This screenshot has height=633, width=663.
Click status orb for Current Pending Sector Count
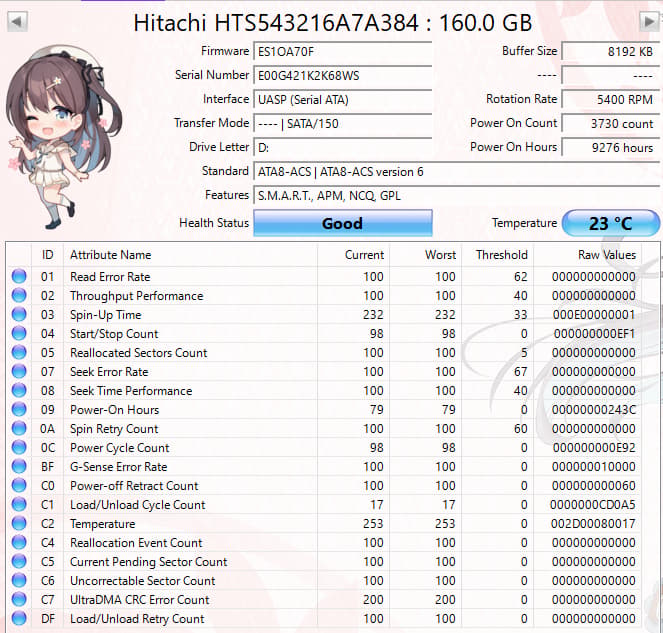(19, 561)
